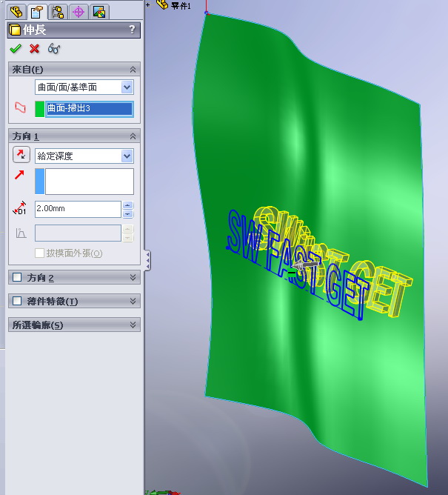Viewport: 448px width, 495px height.
Task: Click the reverse direction button
Action: click(21, 155)
